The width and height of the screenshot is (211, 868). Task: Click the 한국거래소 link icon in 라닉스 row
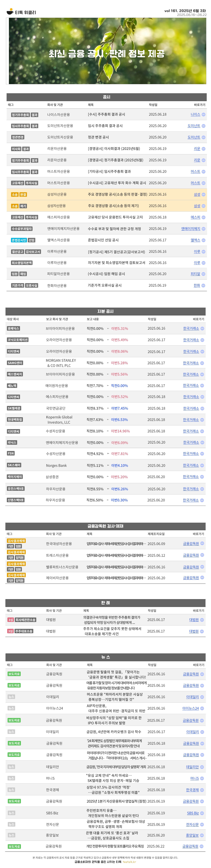[202, 442]
